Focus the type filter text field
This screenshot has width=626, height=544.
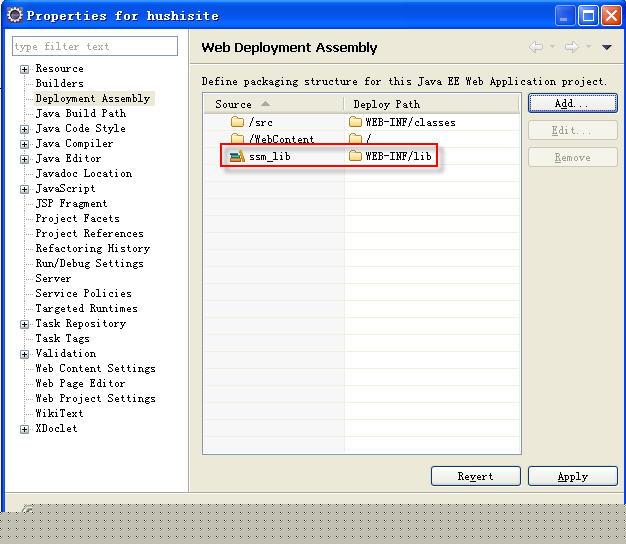(x=95, y=46)
